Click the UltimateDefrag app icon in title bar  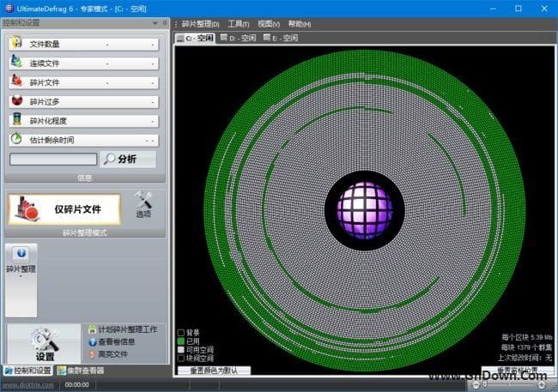tap(9, 9)
